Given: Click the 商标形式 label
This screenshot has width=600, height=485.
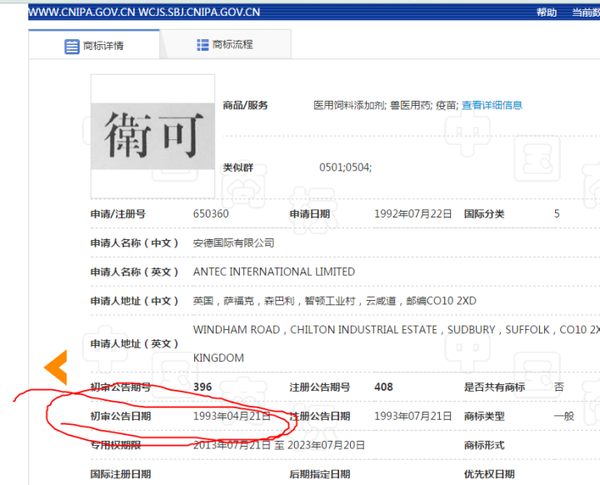Looking at the screenshot, I should tap(484, 445).
